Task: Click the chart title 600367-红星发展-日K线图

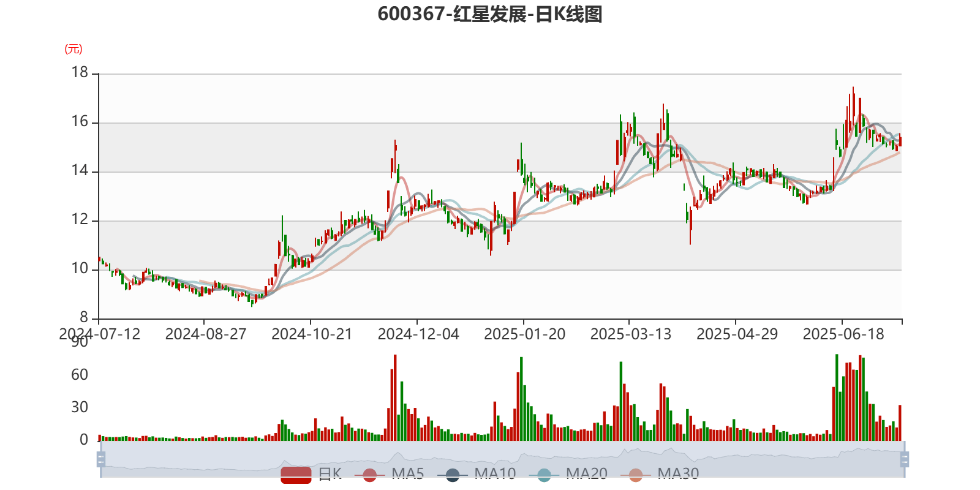Action: [x=490, y=14]
